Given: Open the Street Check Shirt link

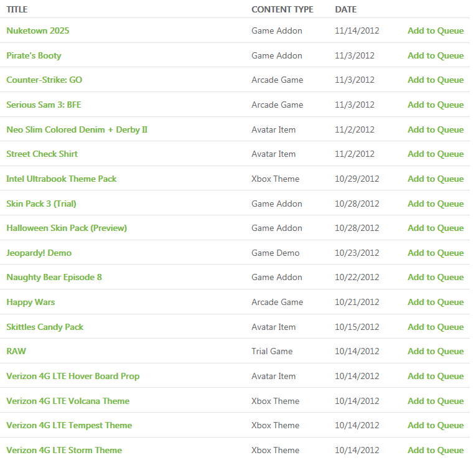Looking at the screenshot, I should (x=42, y=154).
